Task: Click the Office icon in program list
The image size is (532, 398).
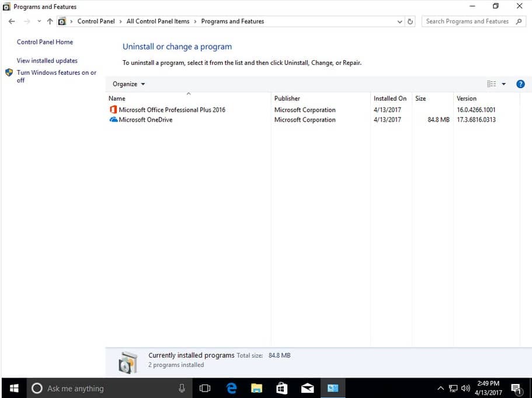Action: 113,109
